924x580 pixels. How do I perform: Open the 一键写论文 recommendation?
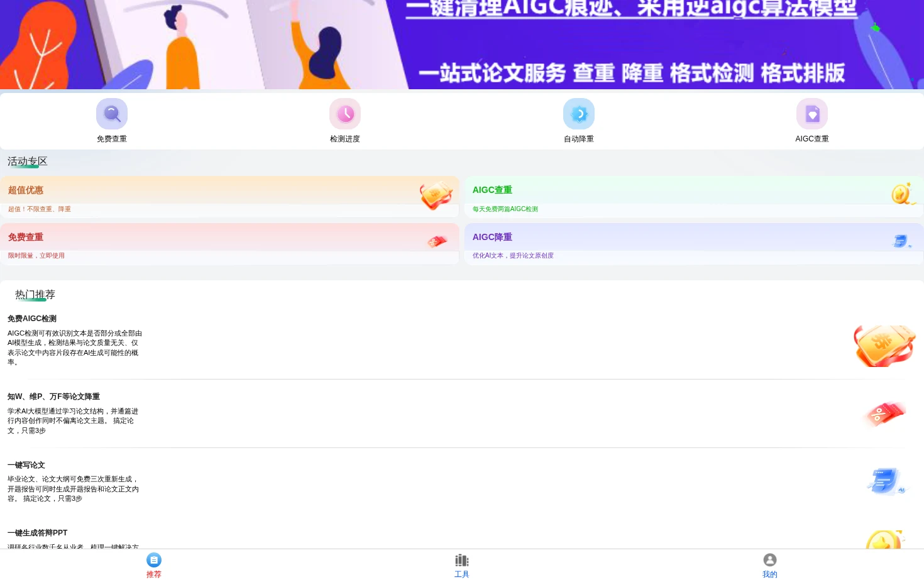pyautogui.click(x=462, y=481)
